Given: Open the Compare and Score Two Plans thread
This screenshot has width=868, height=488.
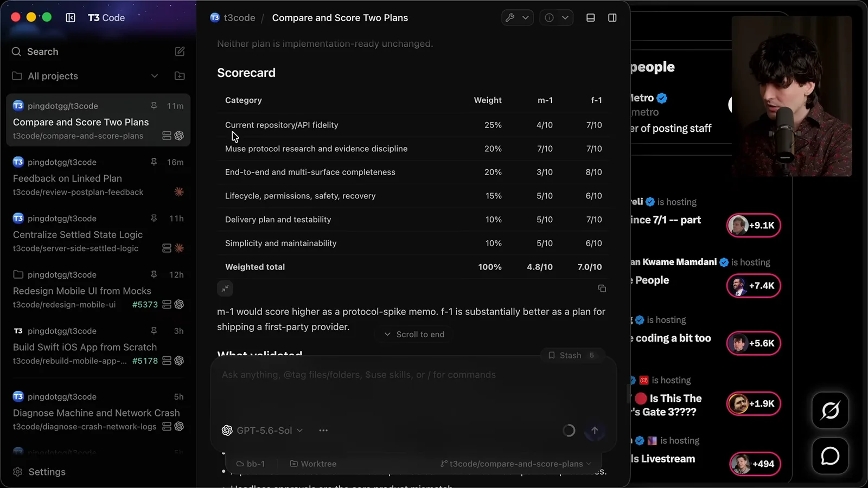Looking at the screenshot, I should pos(98,120).
